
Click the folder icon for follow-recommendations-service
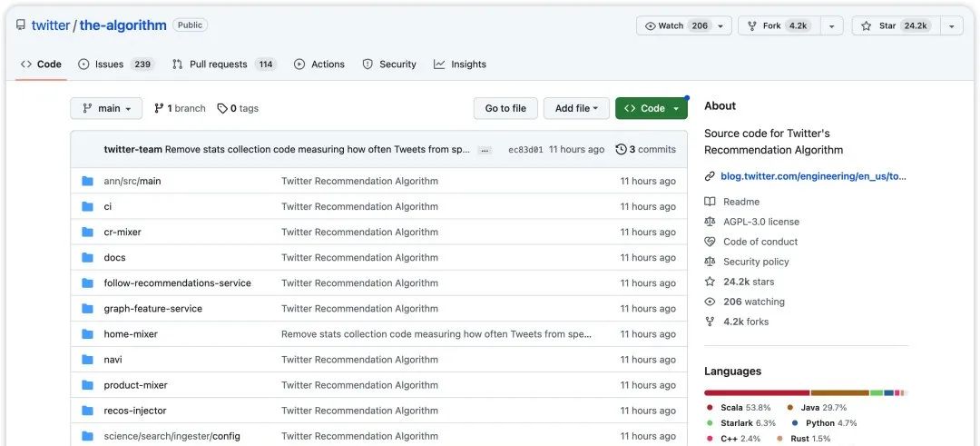click(87, 283)
